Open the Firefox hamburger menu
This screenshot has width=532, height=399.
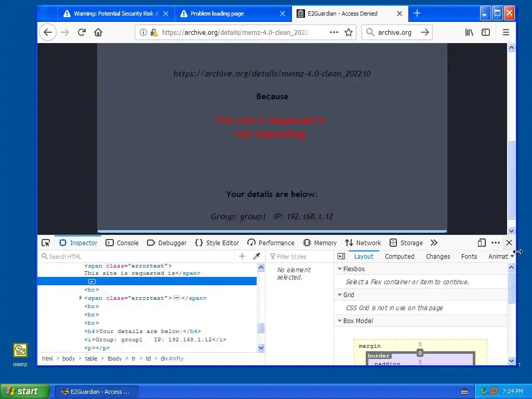point(506,33)
